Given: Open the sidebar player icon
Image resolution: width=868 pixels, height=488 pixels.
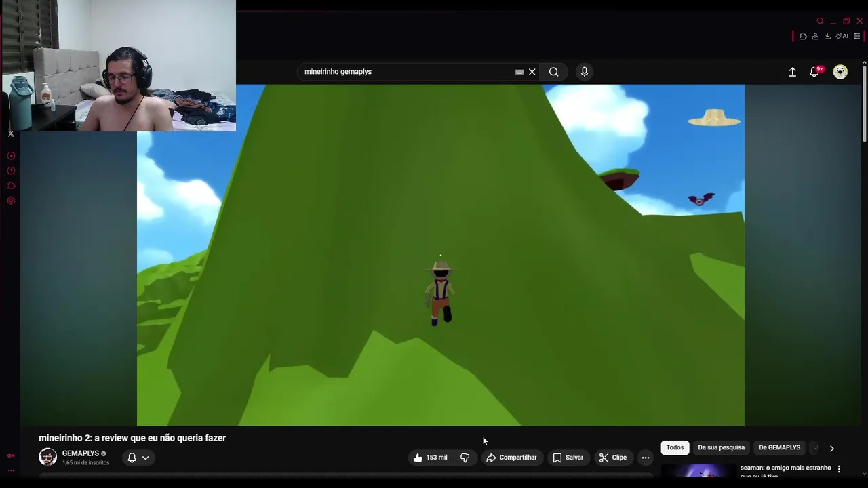Looking at the screenshot, I should (x=11, y=156).
